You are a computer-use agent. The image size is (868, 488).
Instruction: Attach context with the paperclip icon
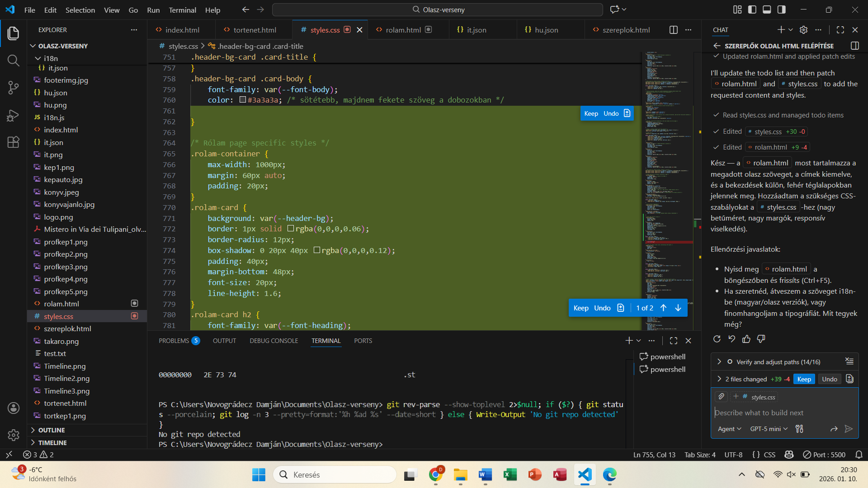(721, 397)
